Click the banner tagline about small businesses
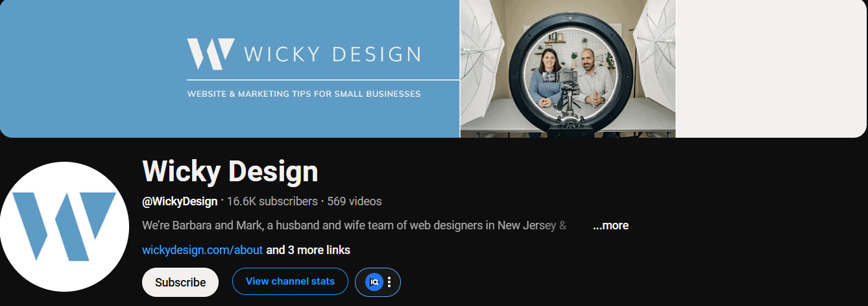The image size is (868, 306). pos(304,94)
